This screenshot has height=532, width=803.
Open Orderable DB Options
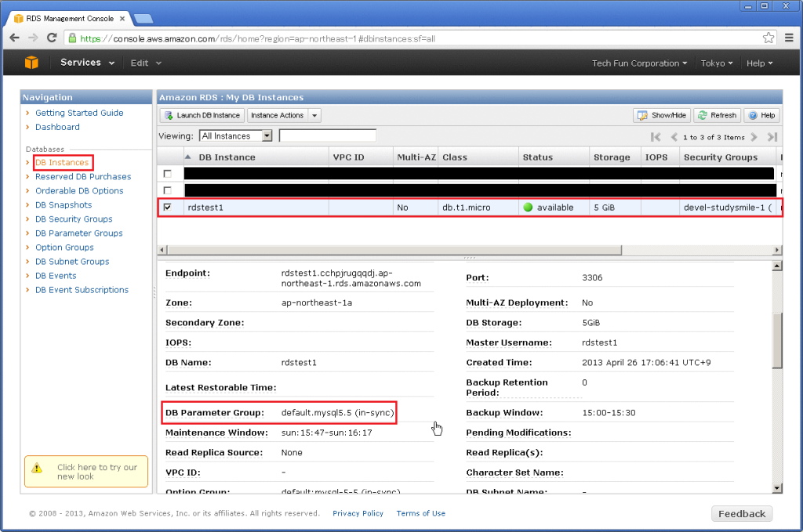click(79, 190)
